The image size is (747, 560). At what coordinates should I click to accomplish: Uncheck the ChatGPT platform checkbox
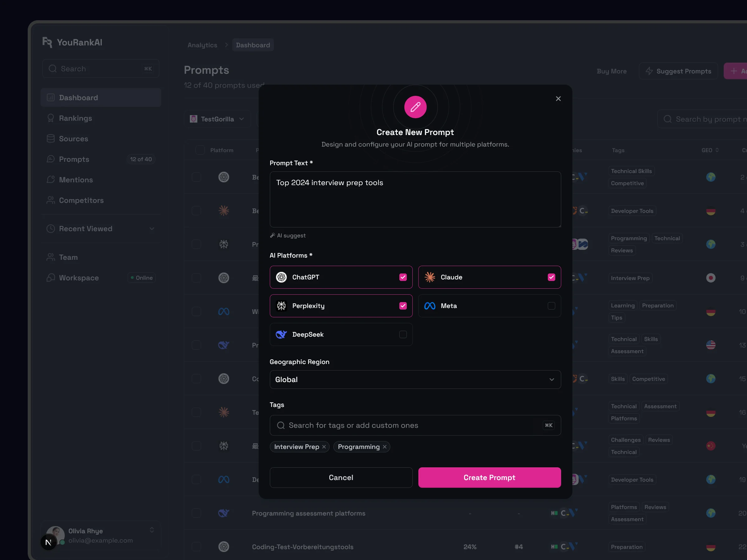tap(402, 277)
